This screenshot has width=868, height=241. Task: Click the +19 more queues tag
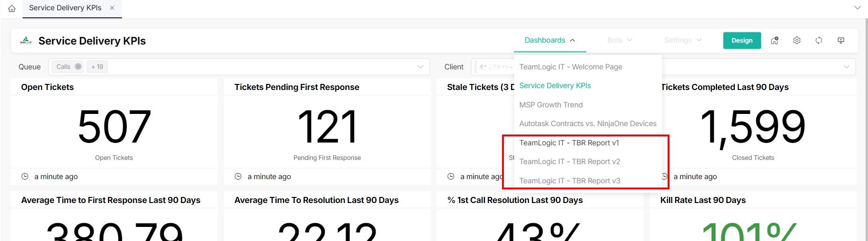click(x=98, y=67)
